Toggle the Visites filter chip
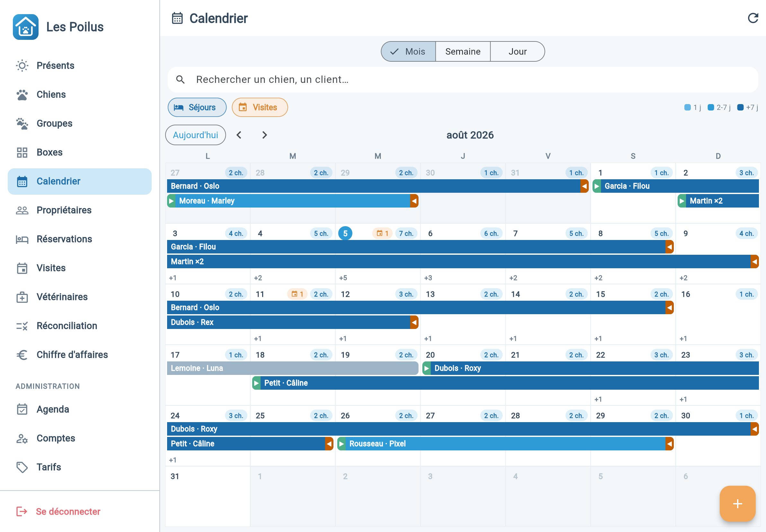 pyautogui.click(x=260, y=107)
